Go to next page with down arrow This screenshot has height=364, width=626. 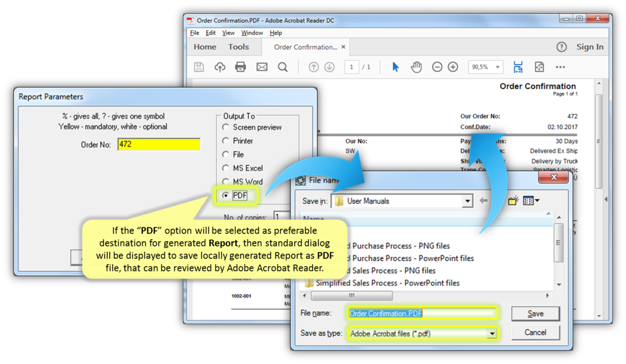tap(330, 67)
